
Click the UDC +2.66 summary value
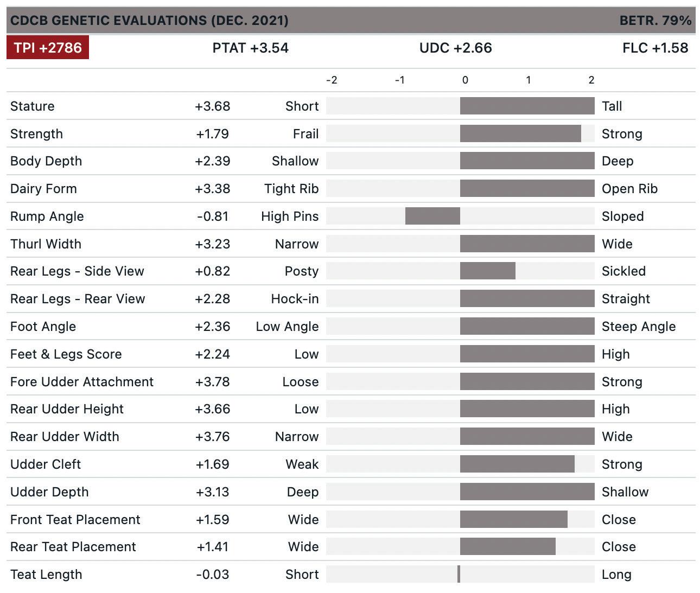[x=455, y=48]
